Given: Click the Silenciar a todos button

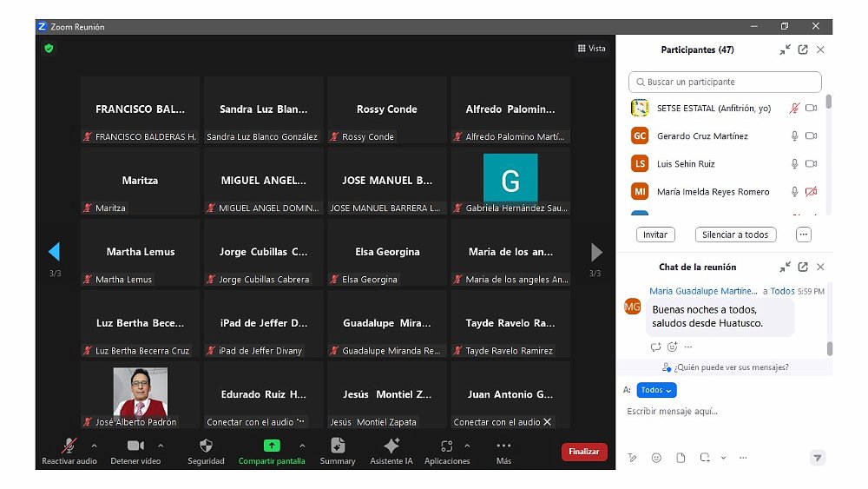Looking at the screenshot, I should click(735, 235).
